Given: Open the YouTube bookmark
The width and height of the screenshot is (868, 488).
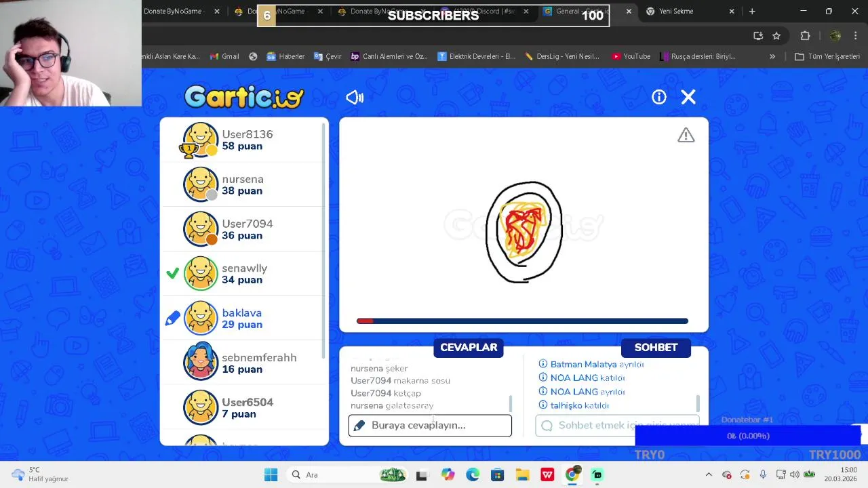Looking at the screenshot, I should pos(631,57).
